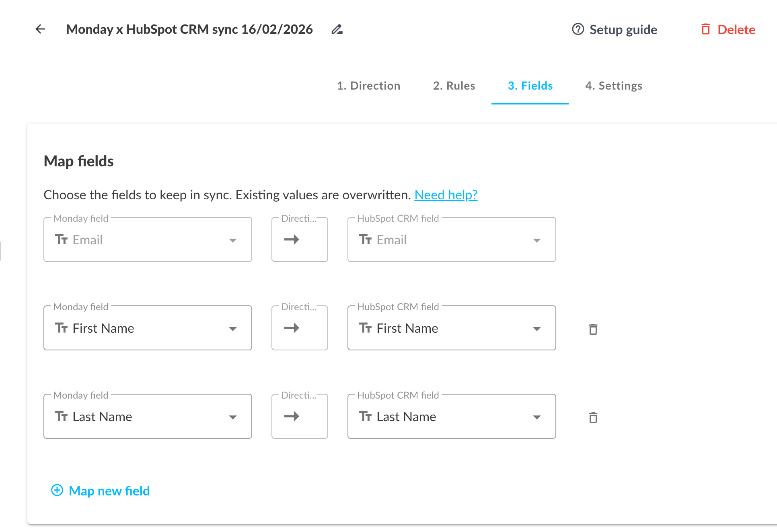Image resolution: width=777 pixels, height=532 pixels.
Task: Switch to the Direction tab
Action: click(368, 86)
